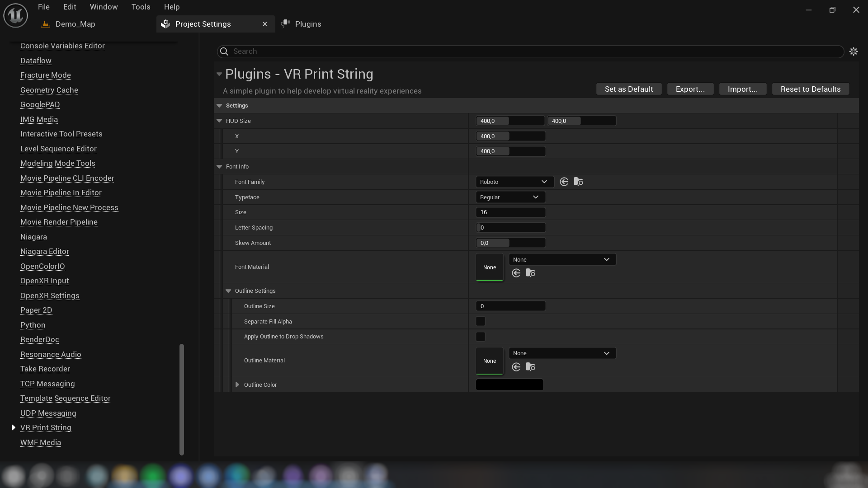Collapse the Outline Settings group
Screen dimensions: 868x488
[228, 291]
